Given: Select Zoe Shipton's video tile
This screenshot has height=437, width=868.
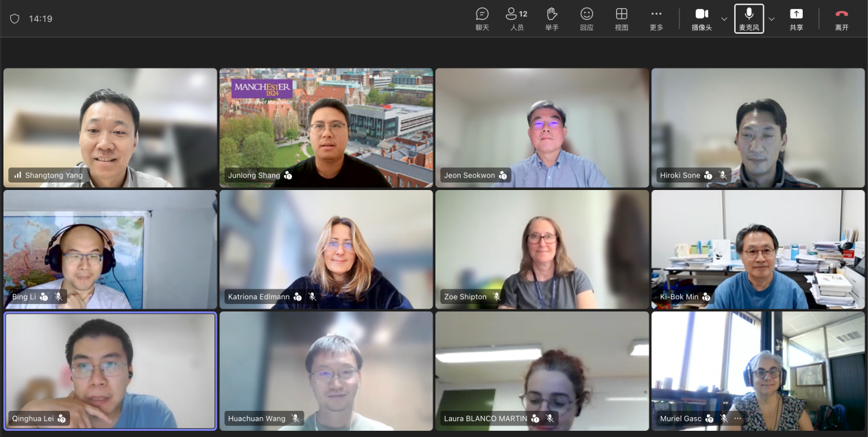Looking at the screenshot, I should pos(542,250).
